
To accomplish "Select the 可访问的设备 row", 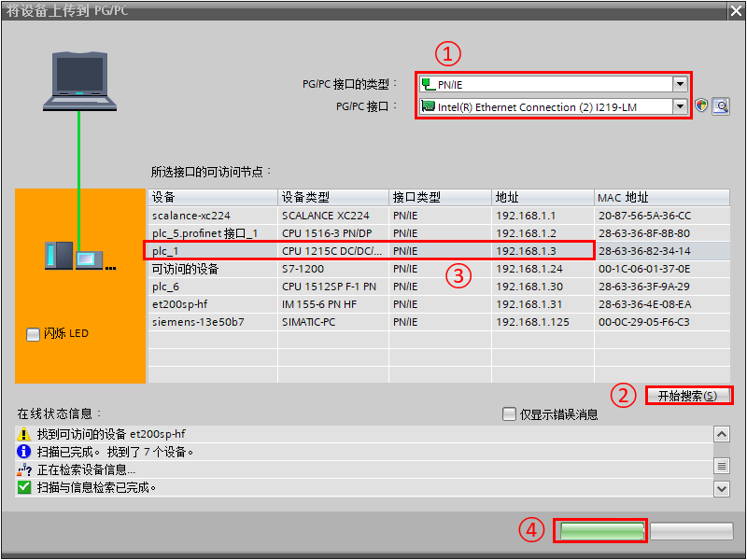I will point(439,269).
